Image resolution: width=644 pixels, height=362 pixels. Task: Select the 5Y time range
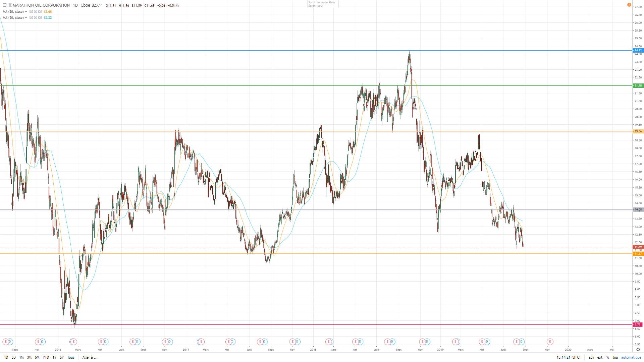(x=62, y=358)
